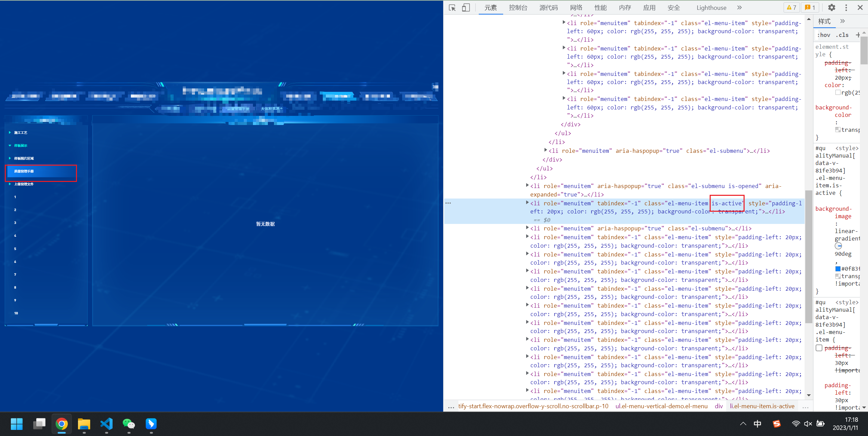This screenshot has width=868, height=436.
Task: Open Visual Studio Code from the taskbar
Action: [x=106, y=424]
